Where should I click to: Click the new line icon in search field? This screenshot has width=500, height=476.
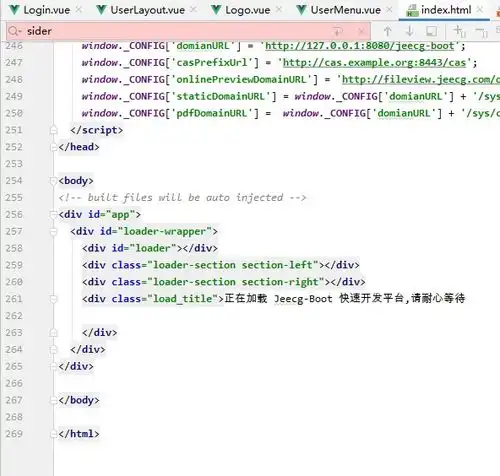point(338,32)
